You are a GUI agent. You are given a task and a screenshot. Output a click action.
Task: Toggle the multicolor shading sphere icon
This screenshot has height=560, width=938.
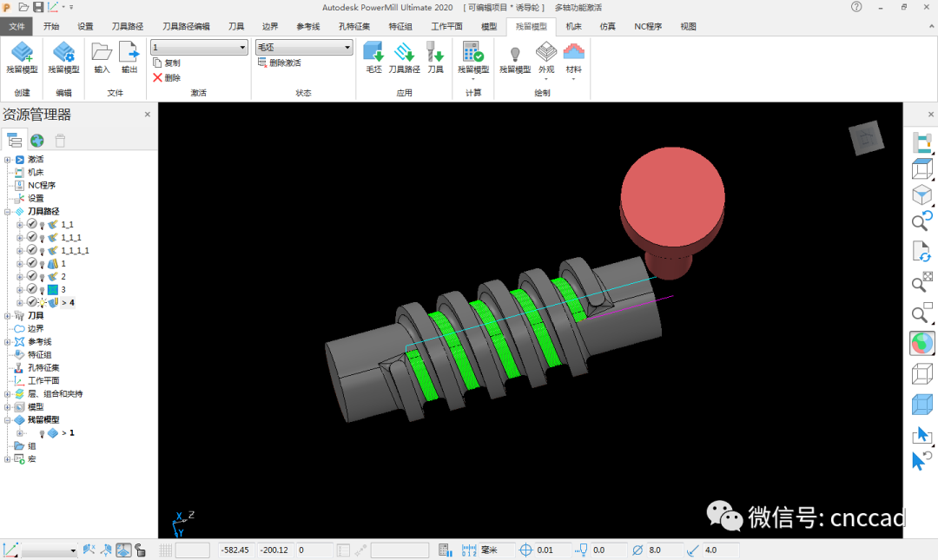921,344
